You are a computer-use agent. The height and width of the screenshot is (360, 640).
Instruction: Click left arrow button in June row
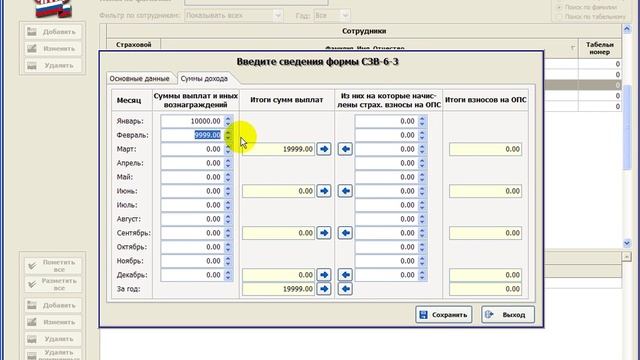[x=345, y=191]
